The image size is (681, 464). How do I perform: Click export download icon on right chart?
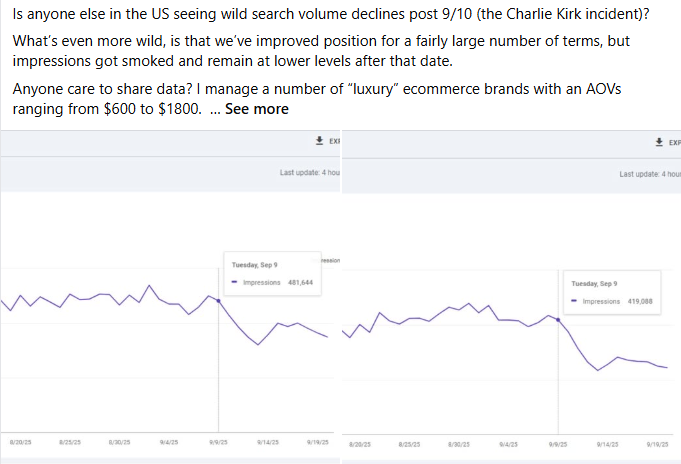click(x=658, y=142)
